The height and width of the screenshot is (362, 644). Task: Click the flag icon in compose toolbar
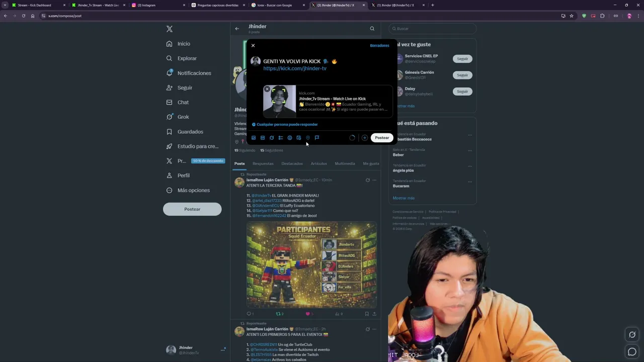coord(317,138)
